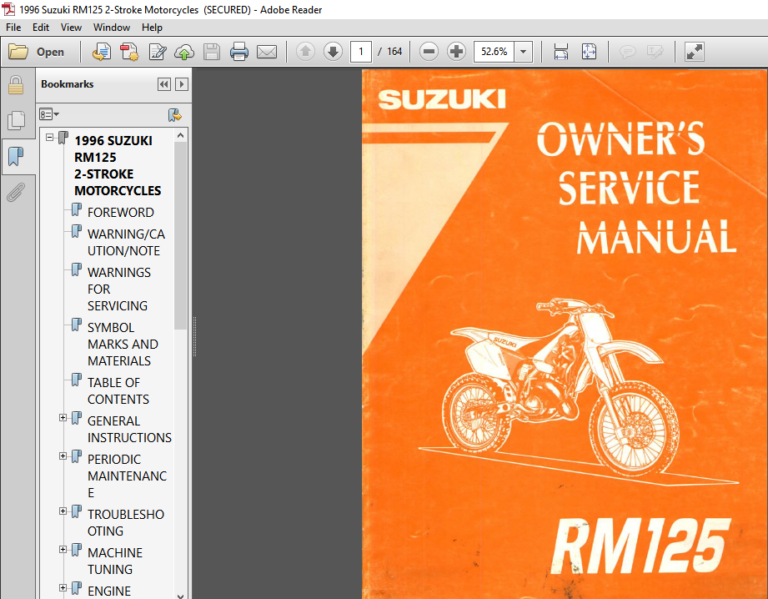Click the FOREWORD bookmark page icon

click(x=76, y=210)
